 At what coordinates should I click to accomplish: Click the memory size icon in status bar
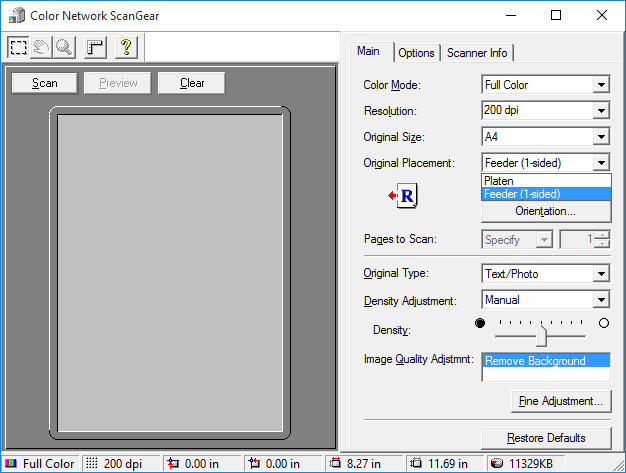pos(497,464)
